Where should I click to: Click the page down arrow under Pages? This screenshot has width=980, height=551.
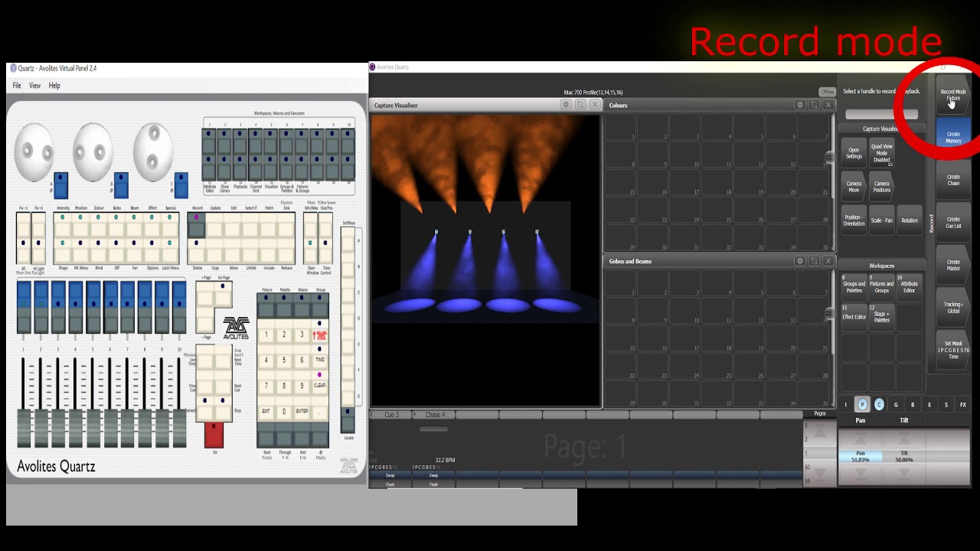(x=820, y=472)
